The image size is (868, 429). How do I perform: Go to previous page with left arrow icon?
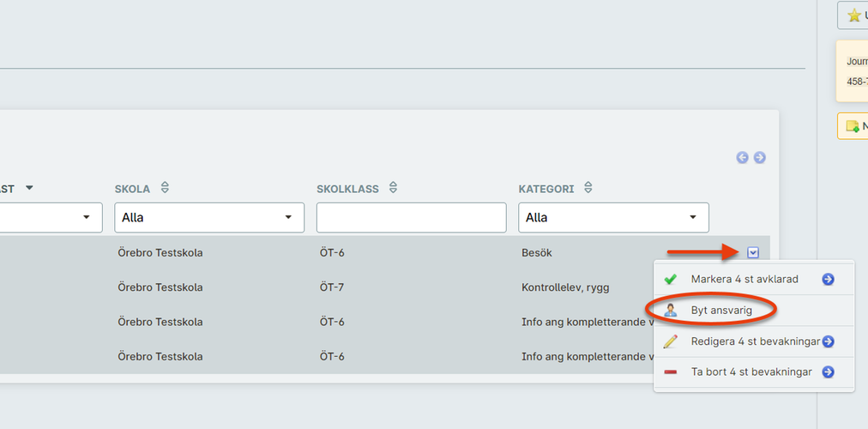[x=742, y=158]
